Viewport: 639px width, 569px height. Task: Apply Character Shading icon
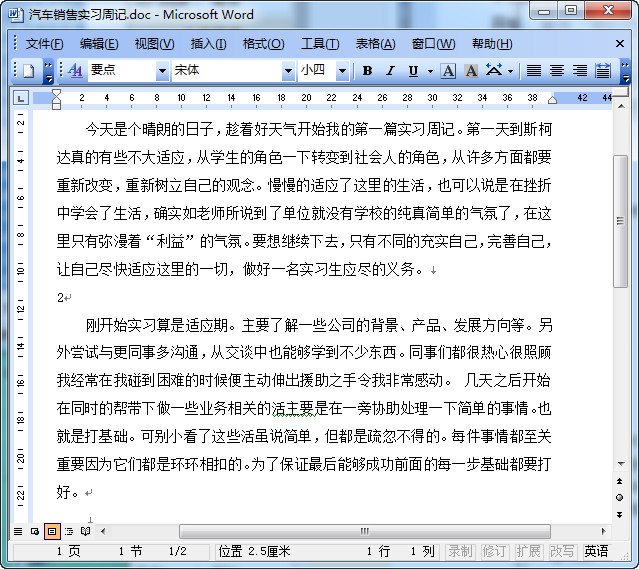tap(471, 71)
